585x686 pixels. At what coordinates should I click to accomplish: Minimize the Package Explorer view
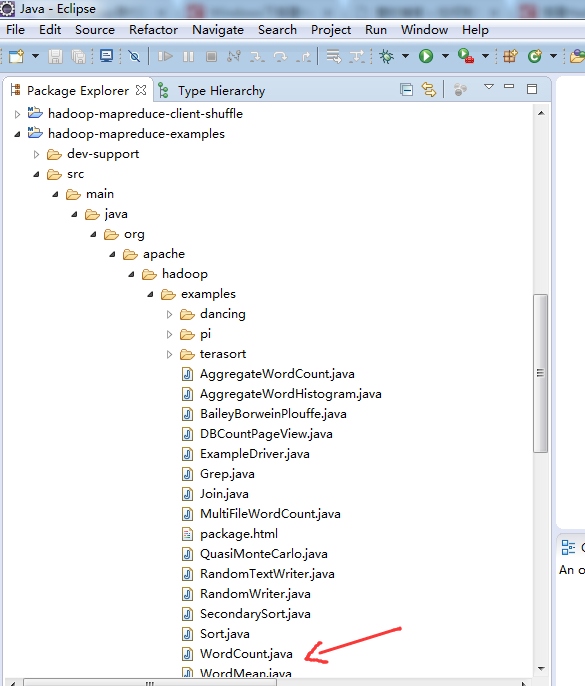[x=509, y=87]
